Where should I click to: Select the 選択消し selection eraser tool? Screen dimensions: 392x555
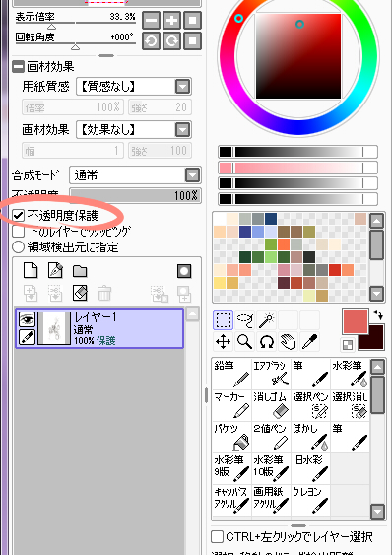351,405
